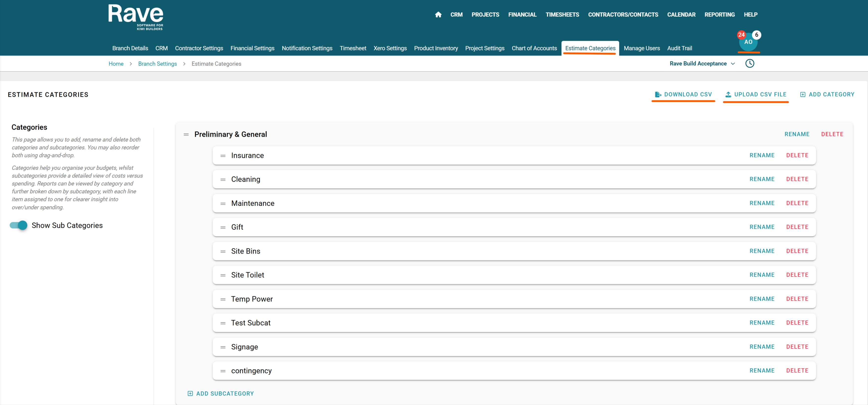Delete the Test Subcat subcategory
868x405 pixels.
797,323
